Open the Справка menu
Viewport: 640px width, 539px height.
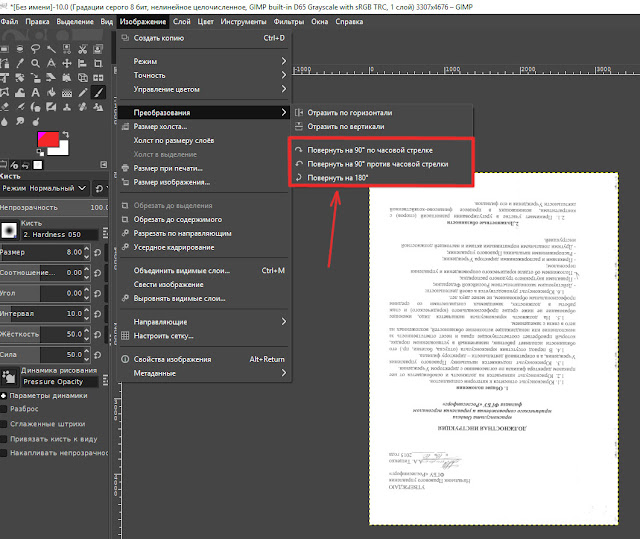click(x=349, y=22)
